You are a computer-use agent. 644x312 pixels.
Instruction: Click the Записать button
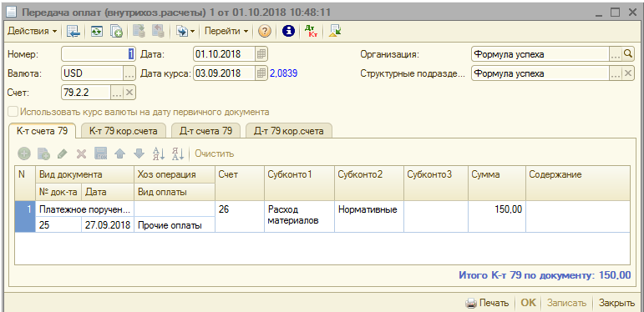click(566, 303)
